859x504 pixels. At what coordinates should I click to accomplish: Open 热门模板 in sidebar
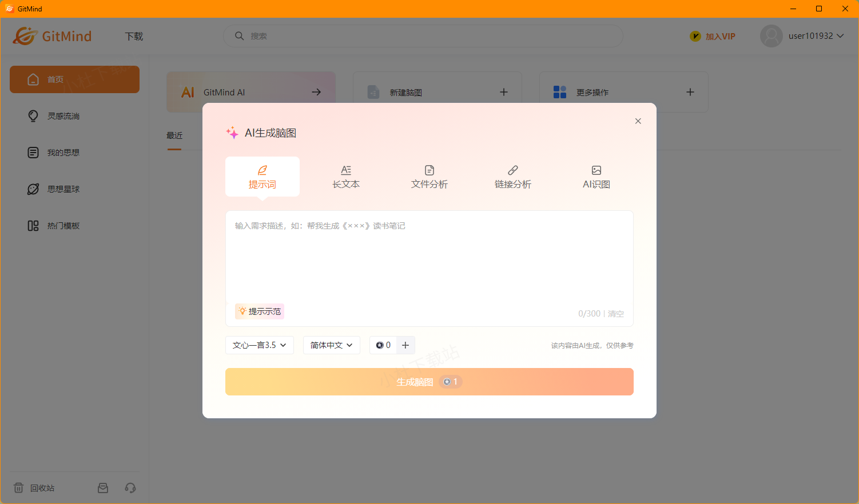(74, 226)
